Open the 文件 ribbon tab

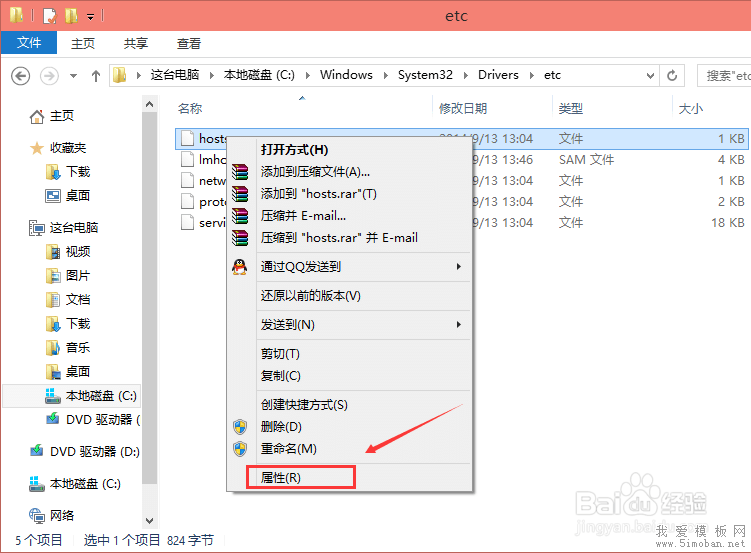[29, 44]
